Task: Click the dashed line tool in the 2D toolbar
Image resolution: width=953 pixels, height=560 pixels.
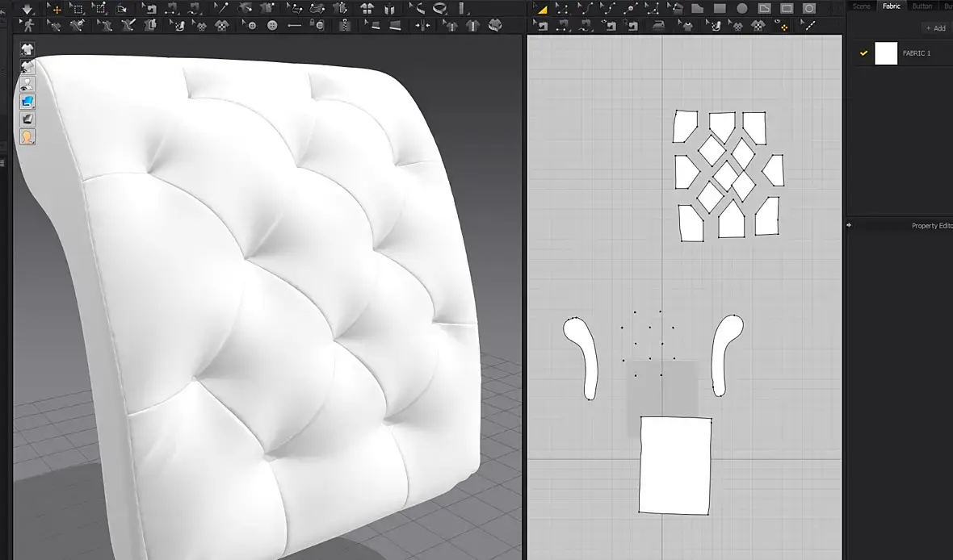Action: 808,26
